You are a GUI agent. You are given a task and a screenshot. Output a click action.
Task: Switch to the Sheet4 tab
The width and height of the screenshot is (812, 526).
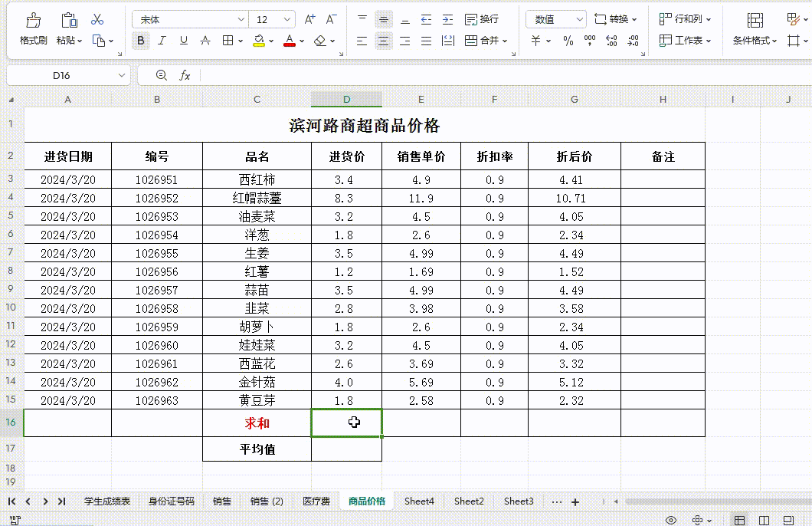point(419,501)
